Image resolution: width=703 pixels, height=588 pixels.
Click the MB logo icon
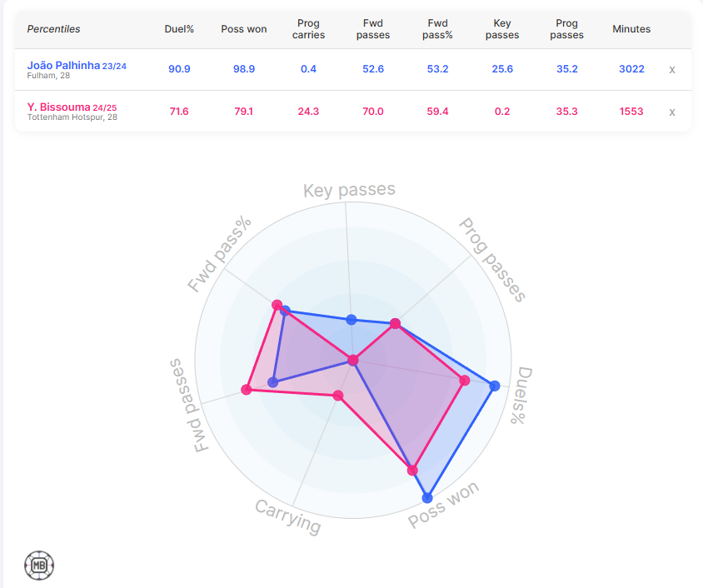pyautogui.click(x=39, y=566)
